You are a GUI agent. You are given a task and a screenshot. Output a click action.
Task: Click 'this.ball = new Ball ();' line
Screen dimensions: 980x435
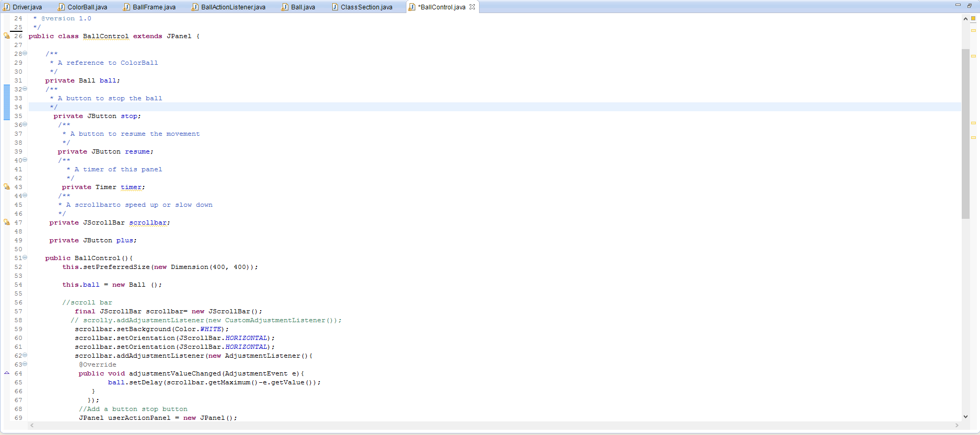[x=112, y=285]
